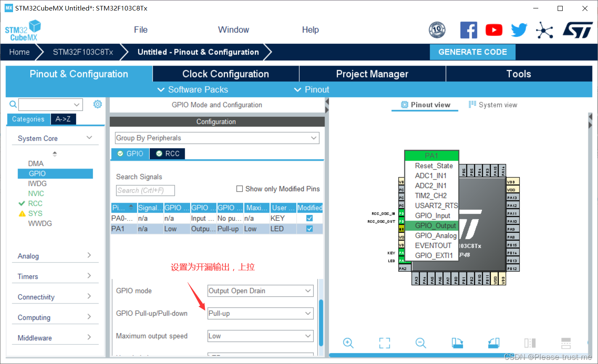Expand the Software Packs menu
Image resolution: width=598 pixels, height=364 pixels.
pos(193,90)
